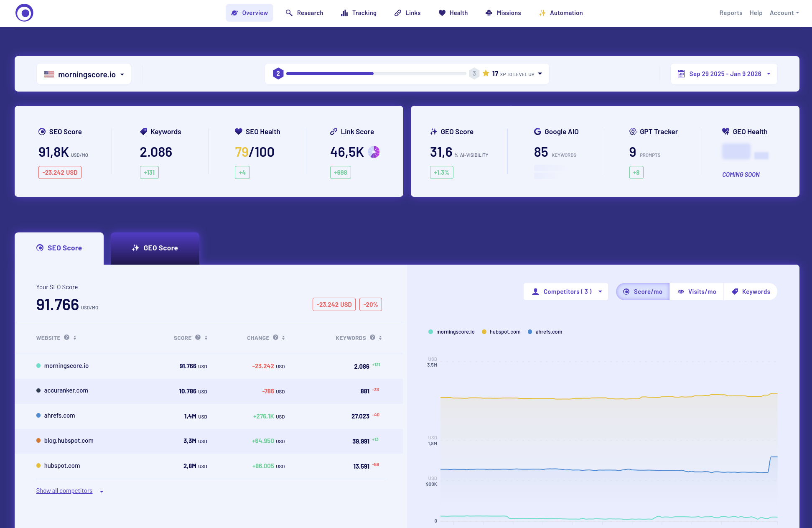Viewport: 812px width, 528px height.
Task: Click the Keywords column help icon
Action: [372, 337]
